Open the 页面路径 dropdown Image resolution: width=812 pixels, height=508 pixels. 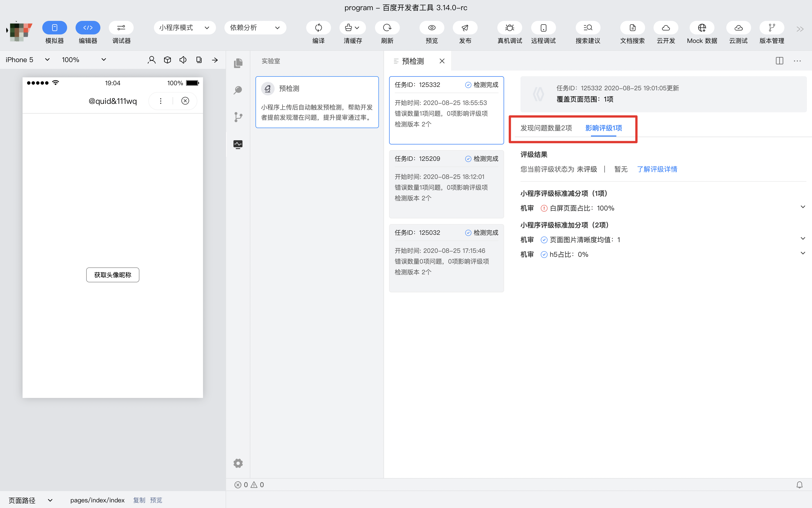pos(30,500)
